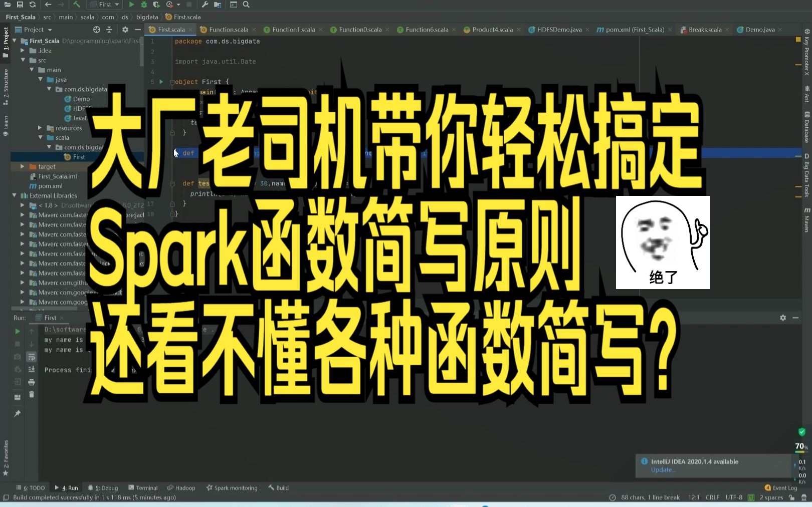Open Run panel settings gear
The image size is (812, 507).
783,318
